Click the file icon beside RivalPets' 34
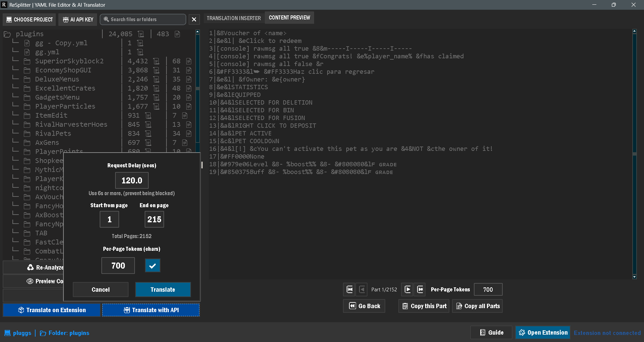The width and height of the screenshot is (644, 342). point(189,133)
